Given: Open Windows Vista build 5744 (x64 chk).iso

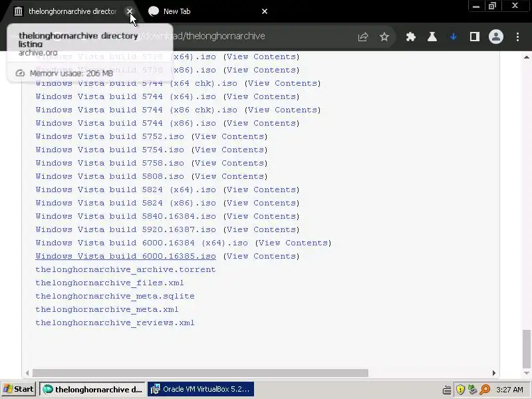Looking at the screenshot, I should [136, 83].
